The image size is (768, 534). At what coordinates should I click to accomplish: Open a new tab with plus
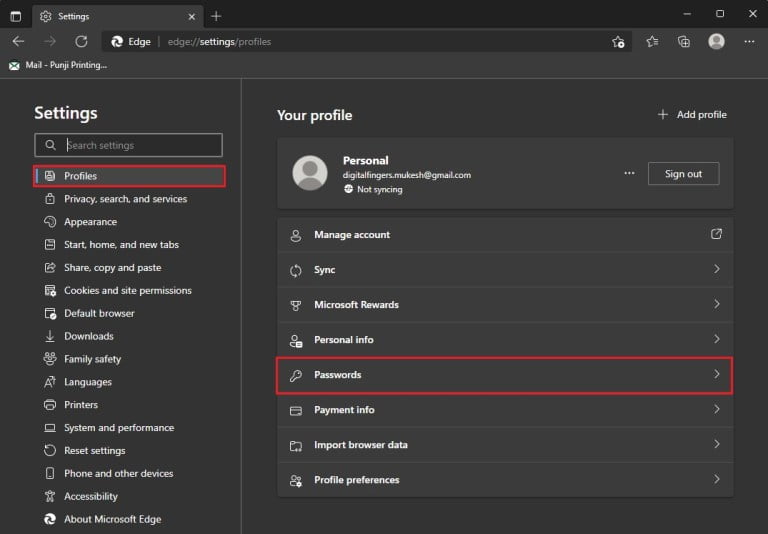click(216, 16)
